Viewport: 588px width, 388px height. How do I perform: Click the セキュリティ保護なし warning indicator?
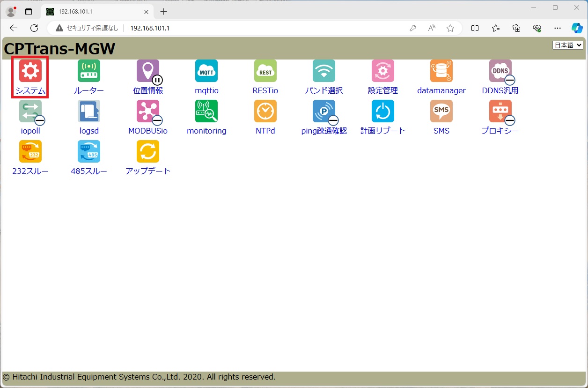pos(87,28)
